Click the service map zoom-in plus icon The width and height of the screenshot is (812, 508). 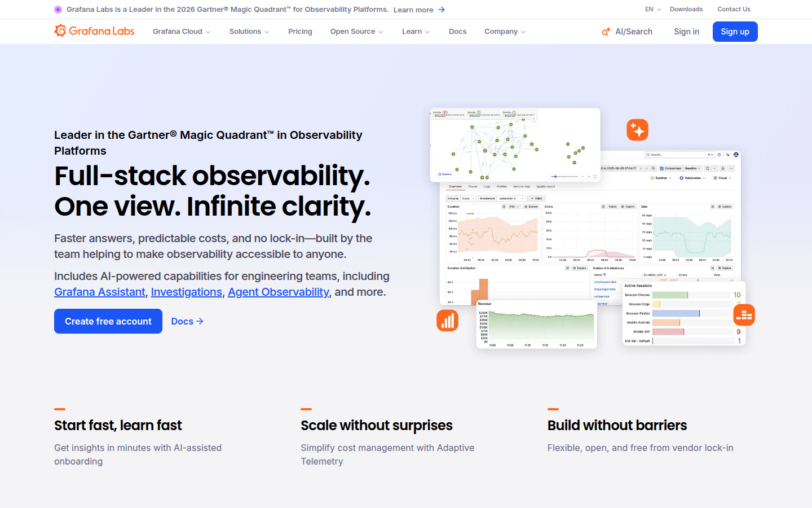[589, 177]
